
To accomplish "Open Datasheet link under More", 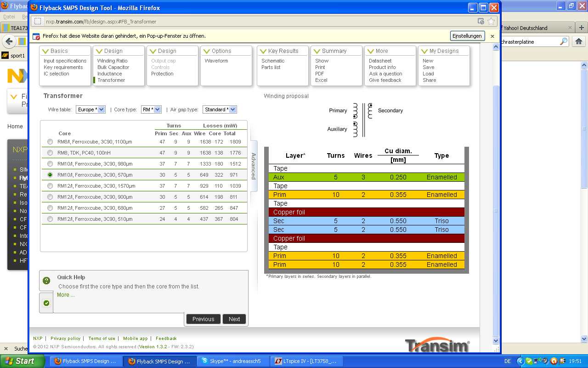I will 380,61.
